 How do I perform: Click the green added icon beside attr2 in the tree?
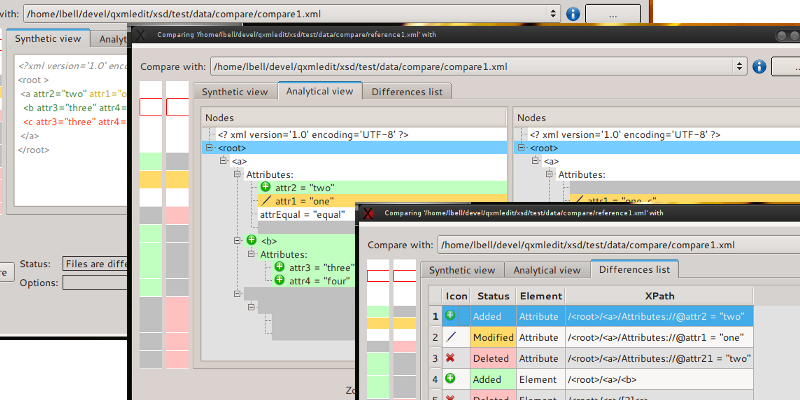click(x=266, y=187)
